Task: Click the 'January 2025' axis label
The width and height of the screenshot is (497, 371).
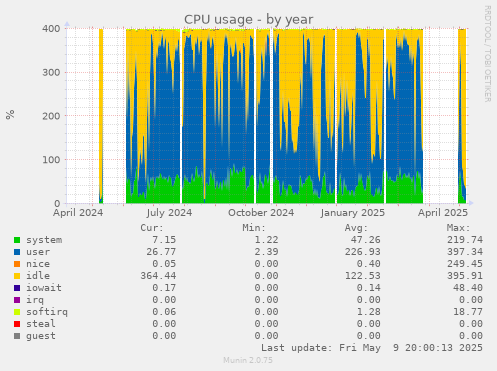Action: coord(353,213)
